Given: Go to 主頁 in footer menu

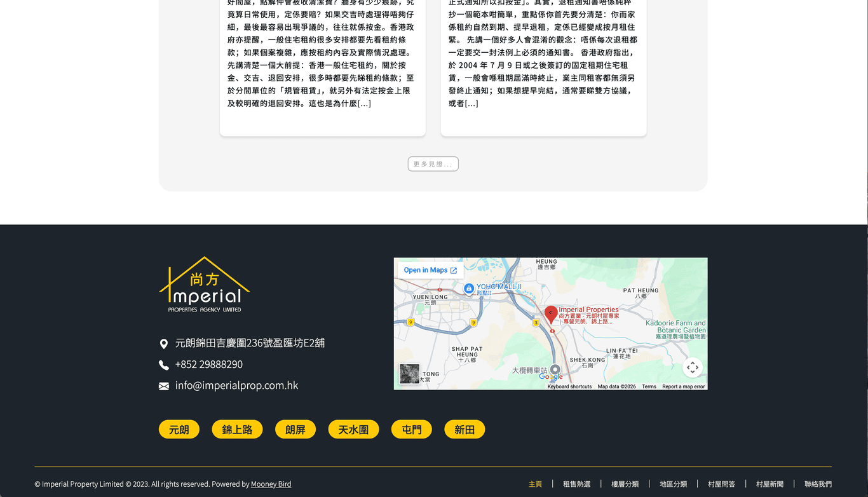Looking at the screenshot, I should click(535, 484).
